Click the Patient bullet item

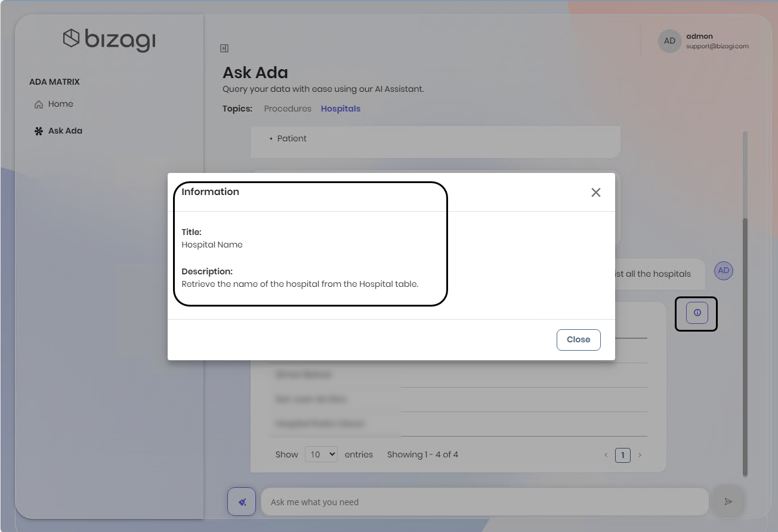pos(292,138)
